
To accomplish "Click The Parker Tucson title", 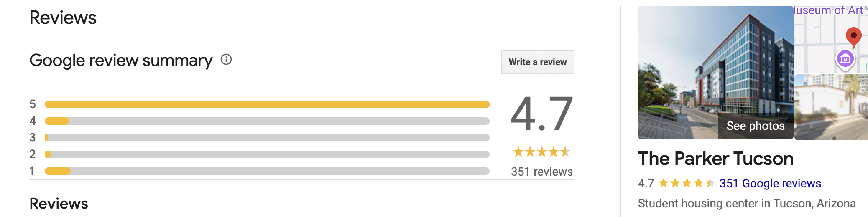I will (x=715, y=159).
